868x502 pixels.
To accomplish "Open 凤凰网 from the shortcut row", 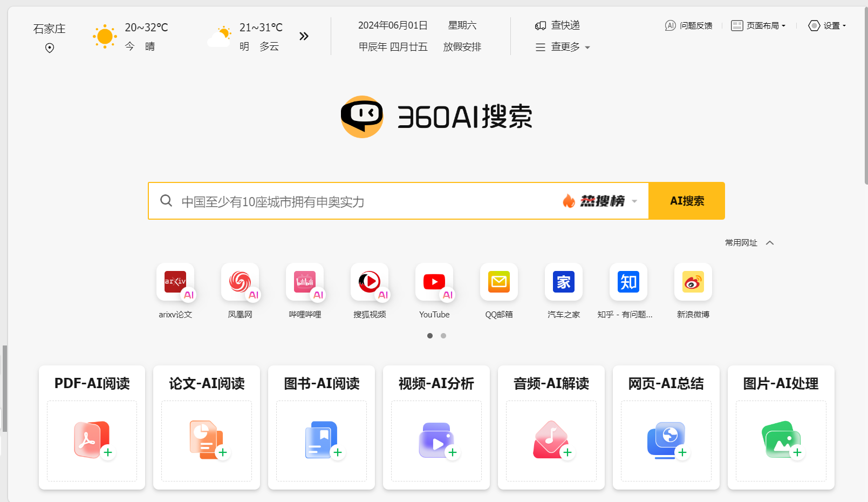I will coord(240,282).
